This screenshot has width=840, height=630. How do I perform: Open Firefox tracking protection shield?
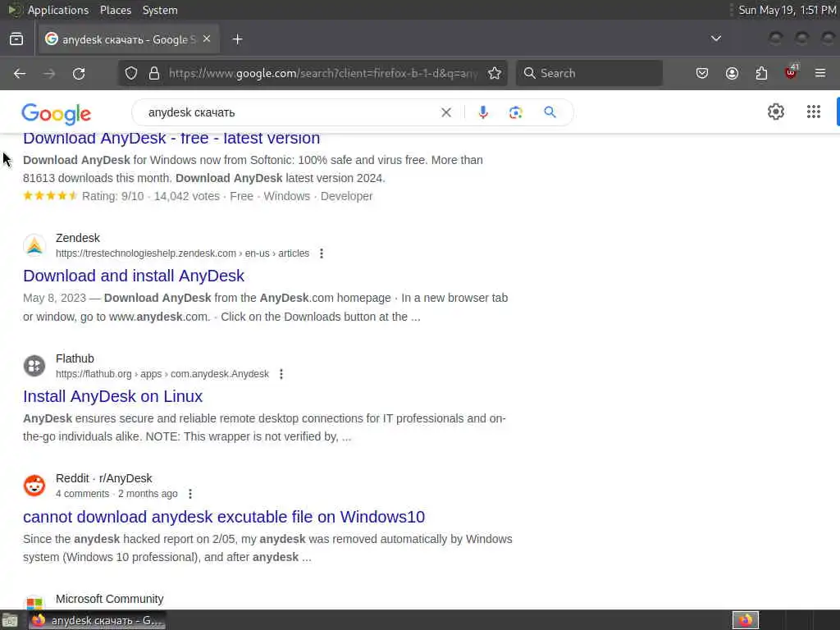[131, 73]
